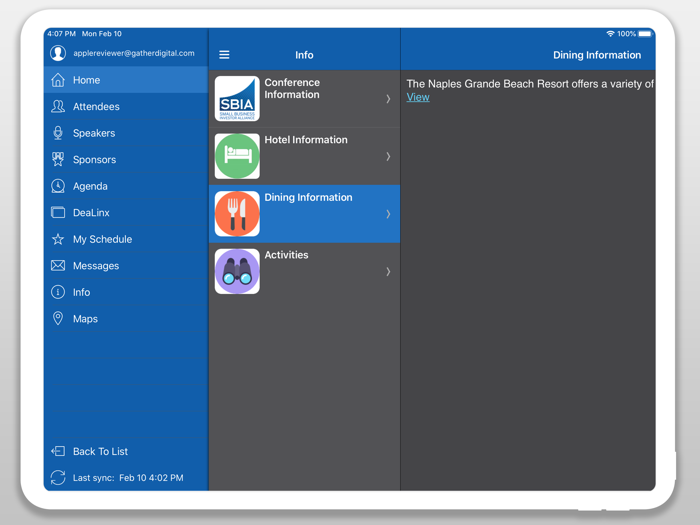Screen dimensions: 700x525
Task: Tap the green hotel bed icon
Action: tap(237, 156)
